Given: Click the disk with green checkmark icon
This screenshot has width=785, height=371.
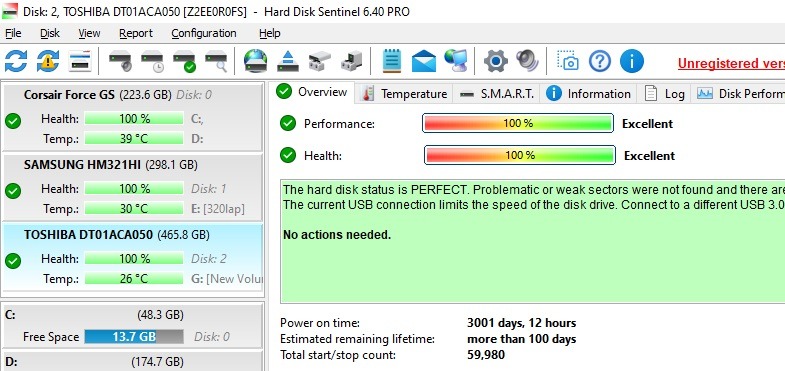Looking at the screenshot, I should (184, 61).
